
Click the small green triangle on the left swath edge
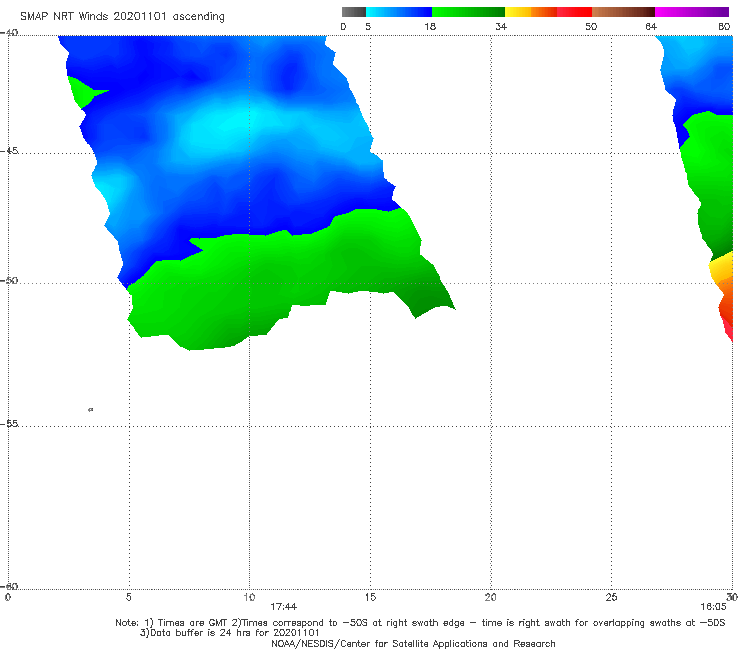click(x=84, y=91)
